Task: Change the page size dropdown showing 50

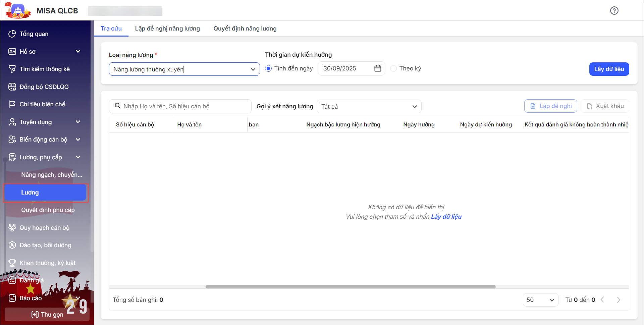Action: (540, 300)
